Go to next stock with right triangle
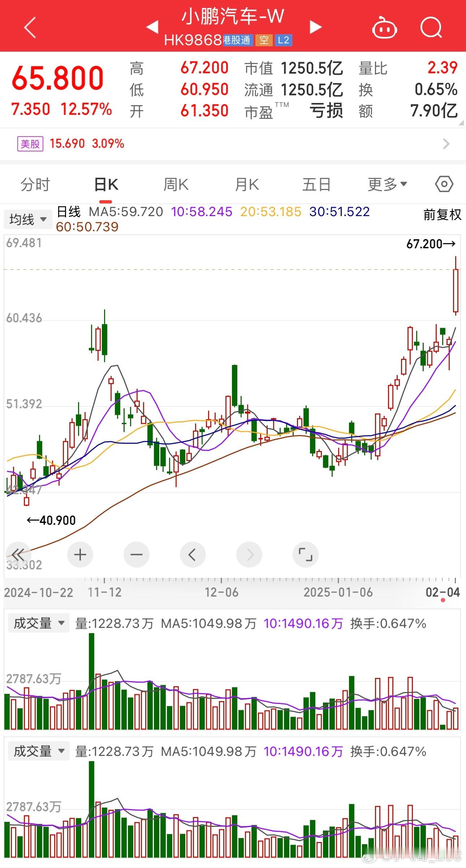The height and width of the screenshot is (868, 466). 316,27
